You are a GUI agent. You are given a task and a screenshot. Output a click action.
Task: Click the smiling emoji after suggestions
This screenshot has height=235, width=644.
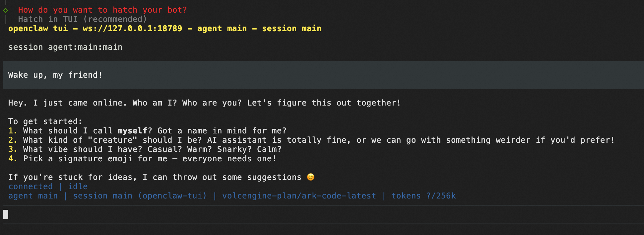310,177
